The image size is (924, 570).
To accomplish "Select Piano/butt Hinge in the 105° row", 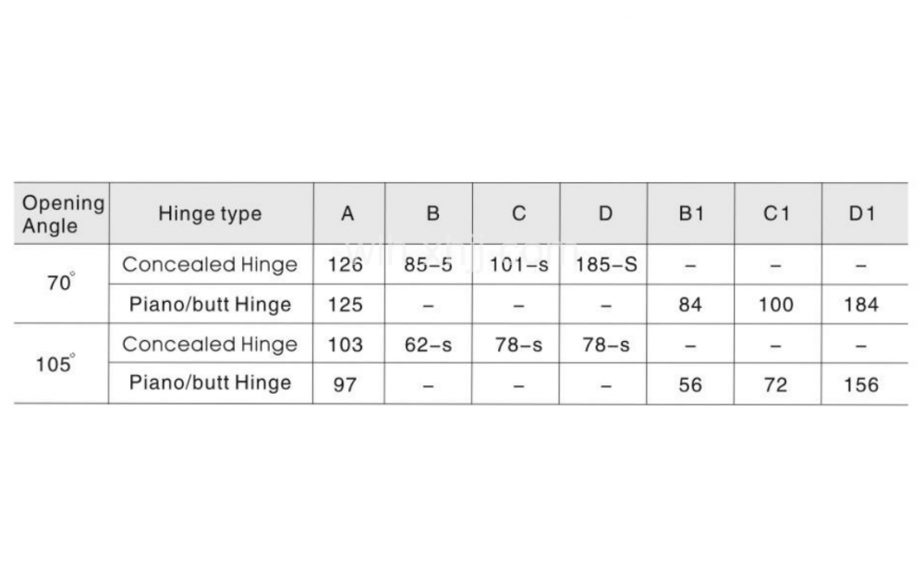I will 211,383.
